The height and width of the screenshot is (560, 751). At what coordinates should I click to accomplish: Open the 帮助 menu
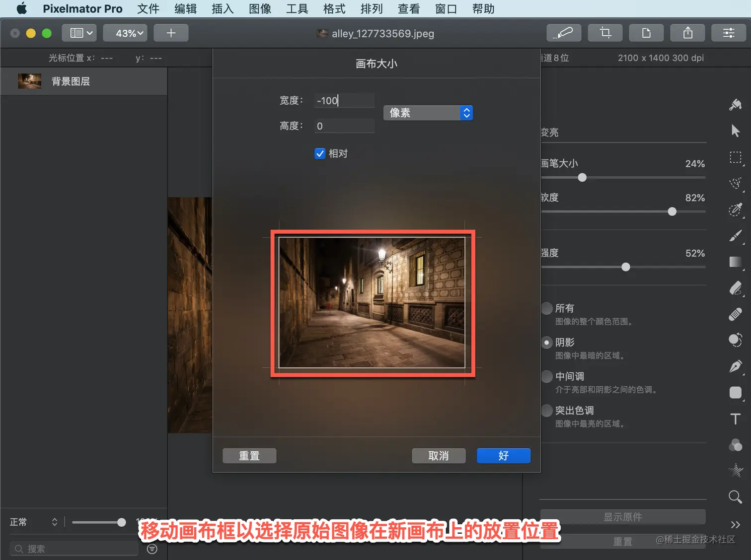click(x=483, y=8)
